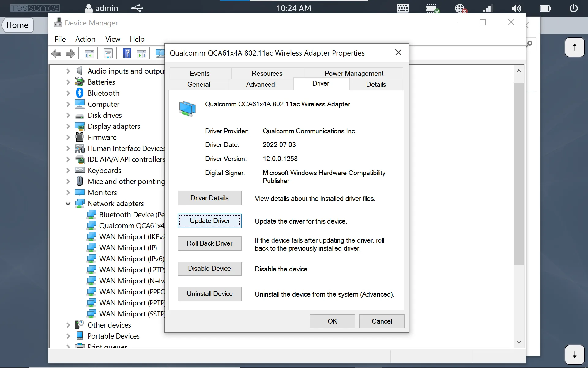This screenshot has width=588, height=368.
Task: Open the Action menu
Action: pos(85,39)
